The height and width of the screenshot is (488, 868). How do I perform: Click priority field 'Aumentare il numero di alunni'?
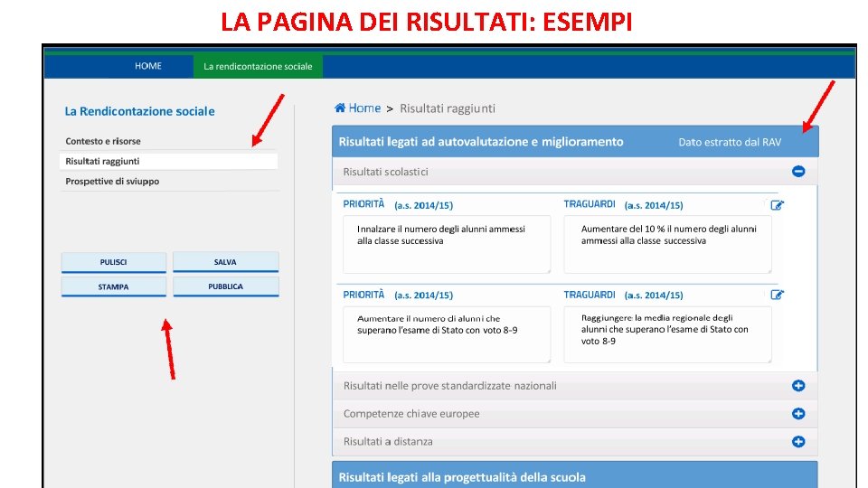coord(447,334)
